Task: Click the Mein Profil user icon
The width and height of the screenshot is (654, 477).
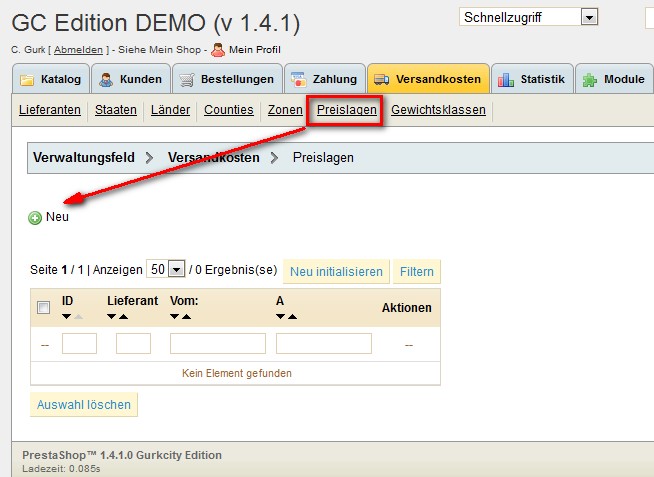Action: tap(217, 49)
